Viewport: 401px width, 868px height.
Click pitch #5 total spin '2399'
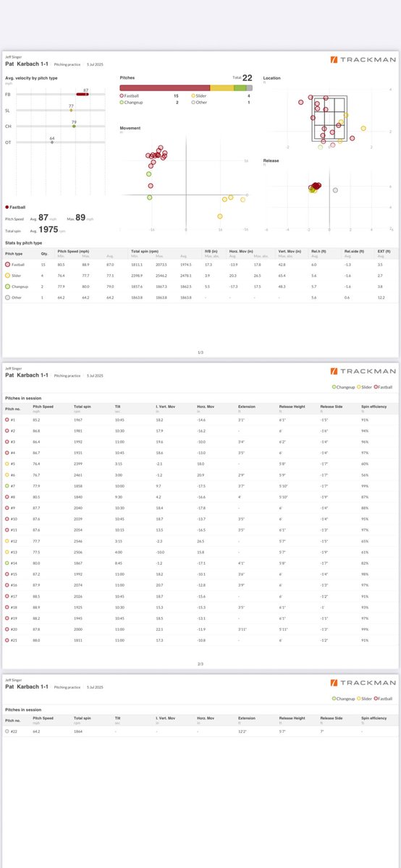pyautogui.click(x=79, y=463)
